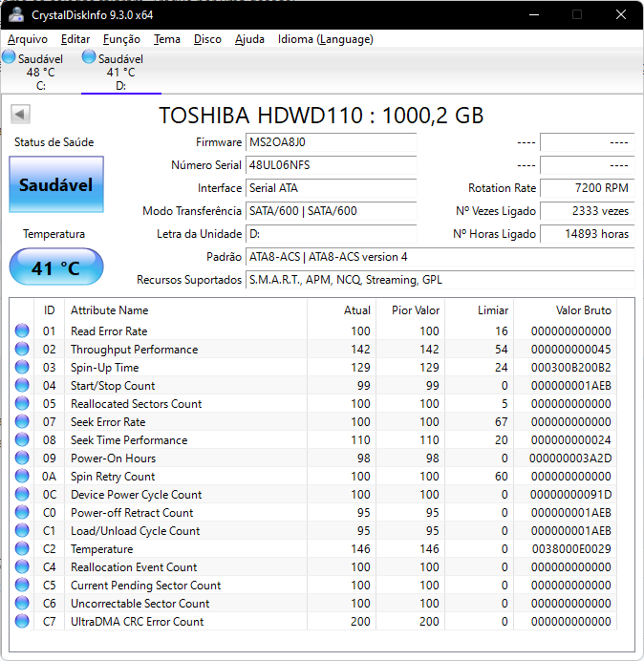
Task: Click status orb for Uncorrectable Sector Count
Action: pos(22,603)
